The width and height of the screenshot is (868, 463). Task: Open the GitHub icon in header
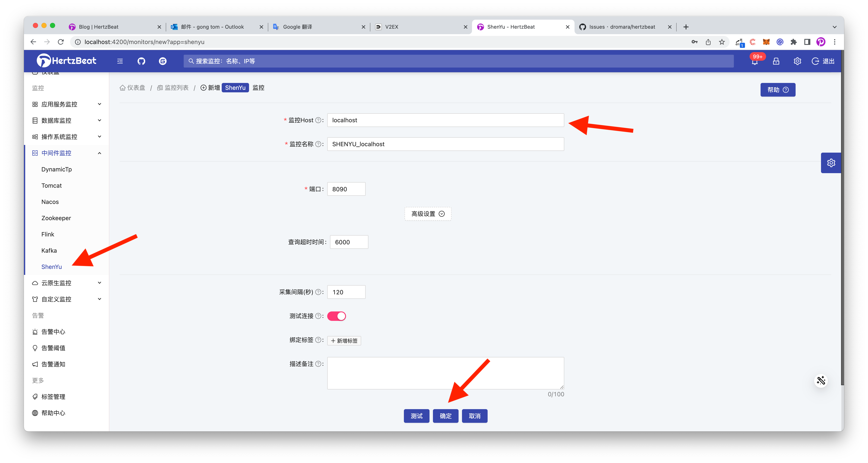(141, 61)
